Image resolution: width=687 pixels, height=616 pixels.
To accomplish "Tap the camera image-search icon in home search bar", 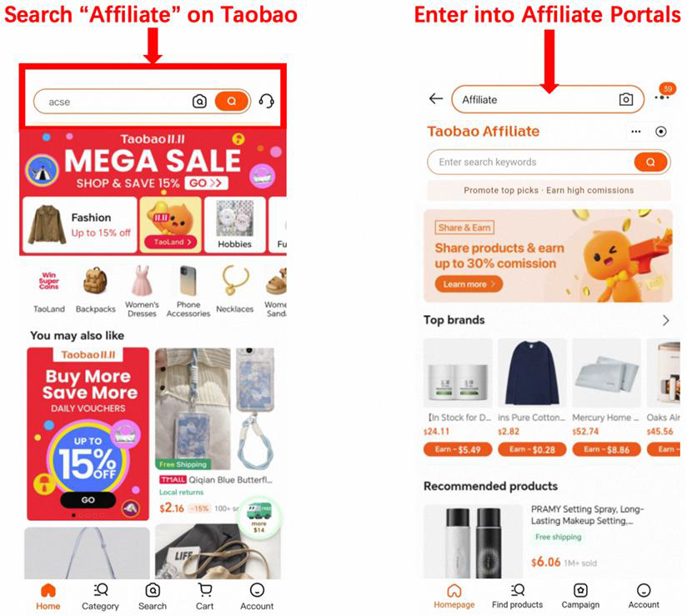I will pos(199,102).
